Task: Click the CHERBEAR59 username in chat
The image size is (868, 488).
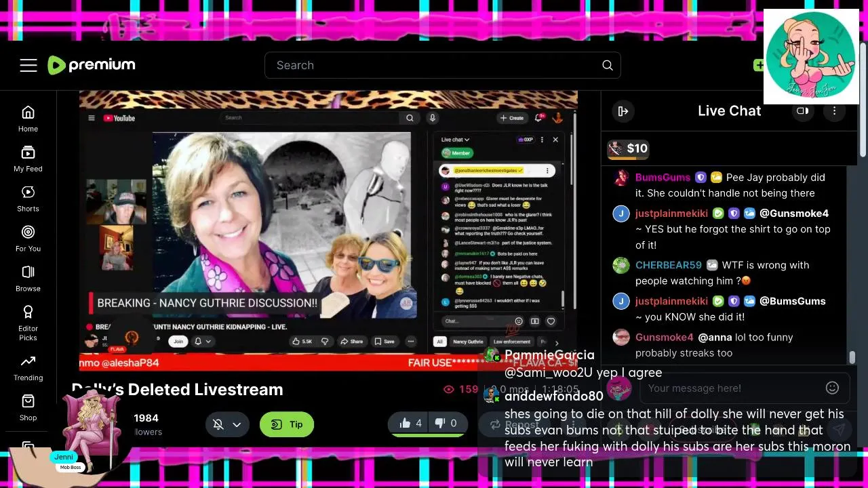Action: click(x=668, y=265)
